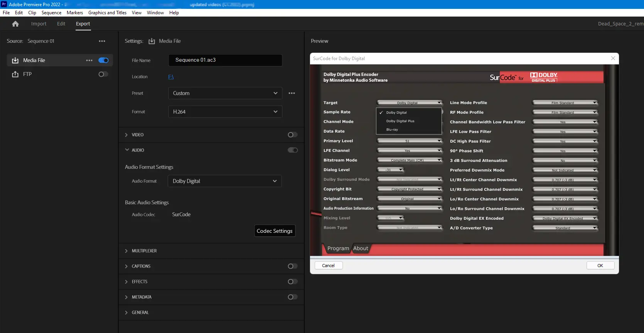Switch to the Import tab

click(39, 24)
